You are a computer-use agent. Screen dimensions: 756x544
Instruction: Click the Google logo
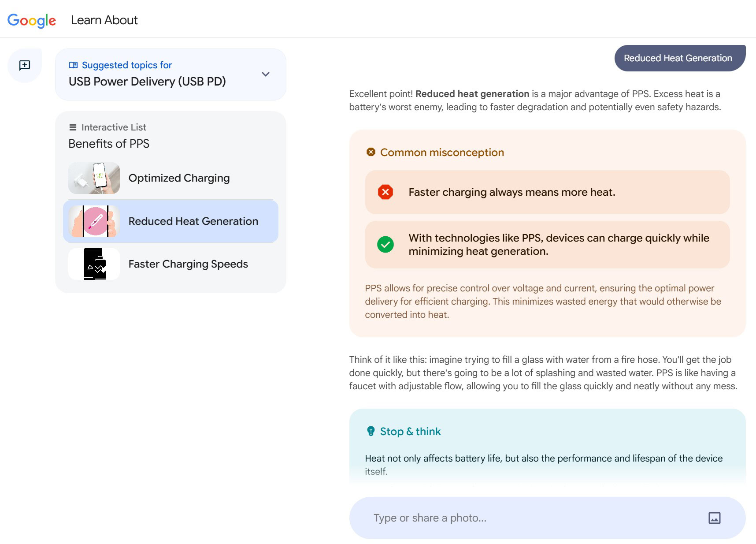(x=32, y=20)
